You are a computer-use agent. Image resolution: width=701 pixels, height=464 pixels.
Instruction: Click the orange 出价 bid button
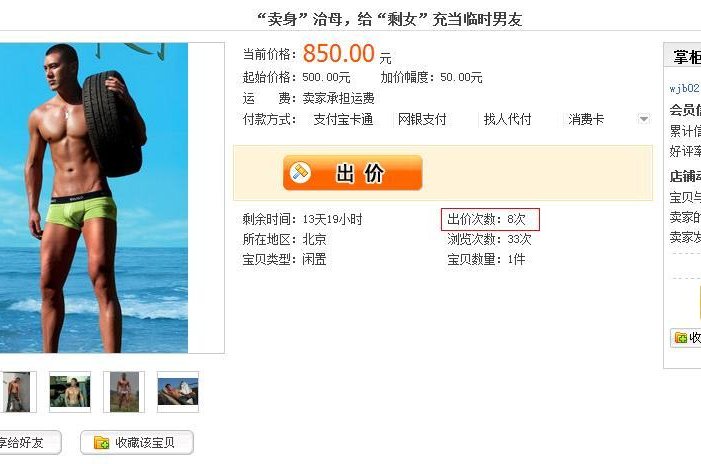pos(352,173)
